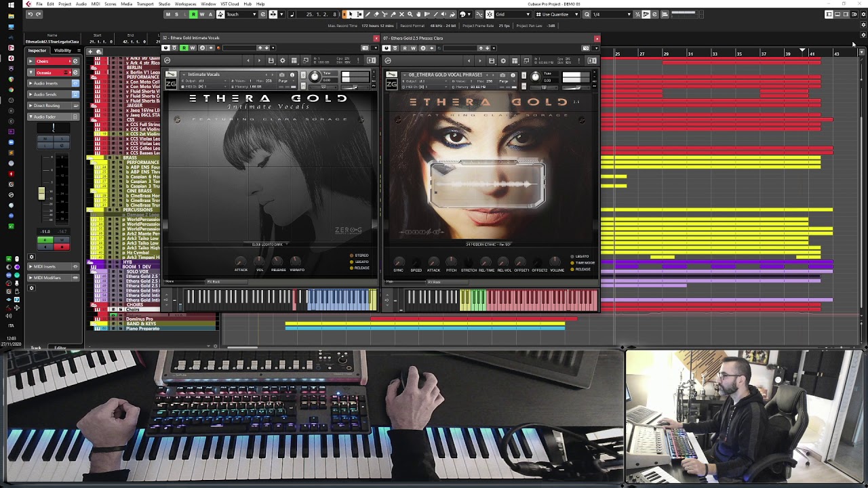Enable record arm button in Audio Fader section

point(62,247)
